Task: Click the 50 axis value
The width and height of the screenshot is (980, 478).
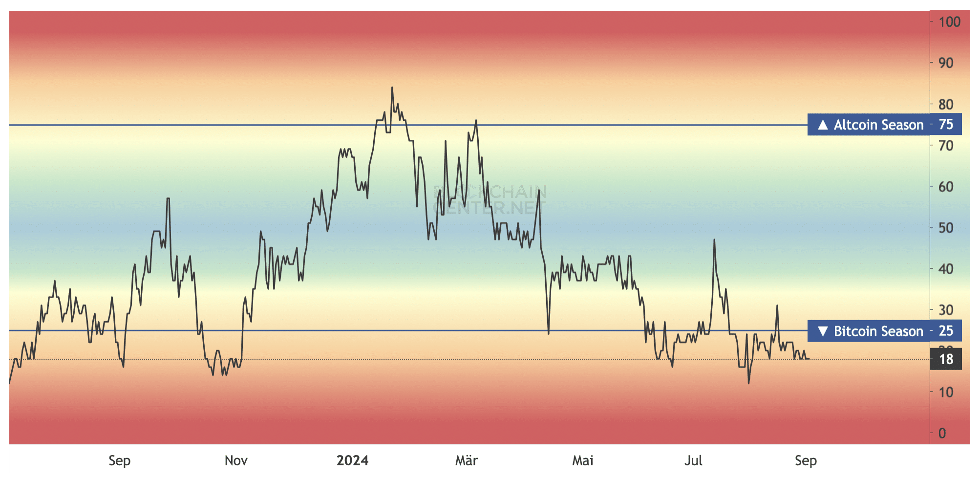Action: point(946,228)
